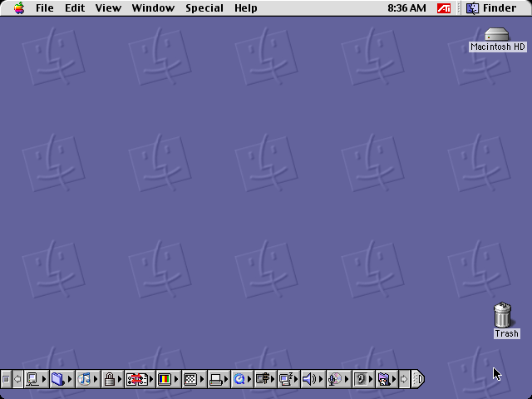The width and height of the screenshot is (532, 399).
Task: Collapse the Control Strip using its end tab
Action: point(418,379)
